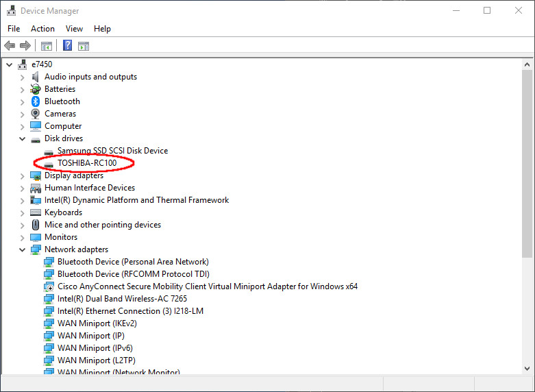
Task: Select Intel(R) Ethernet Connection (3) I218-LM
Action: click(130, 311)
